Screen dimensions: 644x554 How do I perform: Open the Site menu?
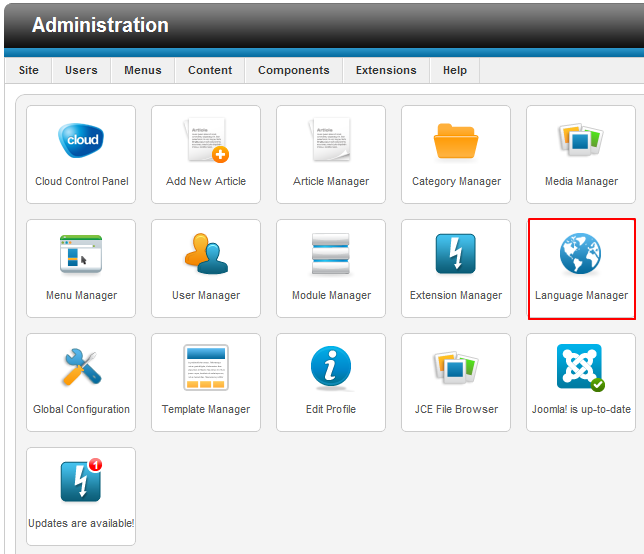[29, 70]
